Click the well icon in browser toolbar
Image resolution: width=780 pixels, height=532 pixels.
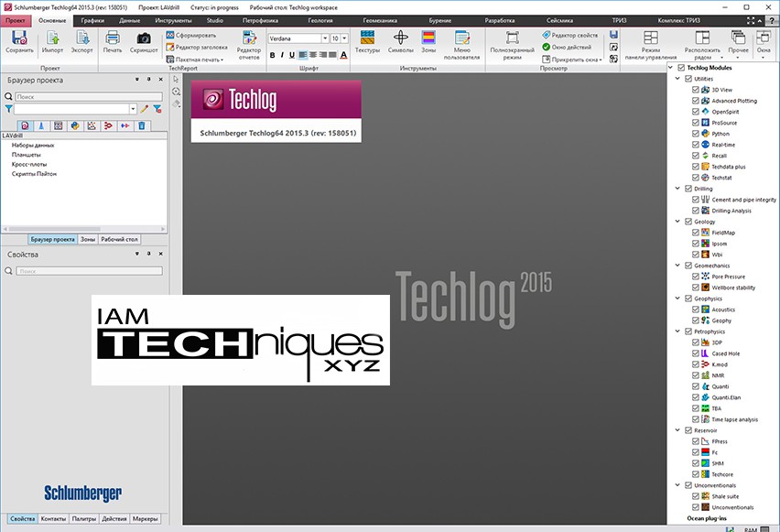pyautogui.click(x=41, y=126)
